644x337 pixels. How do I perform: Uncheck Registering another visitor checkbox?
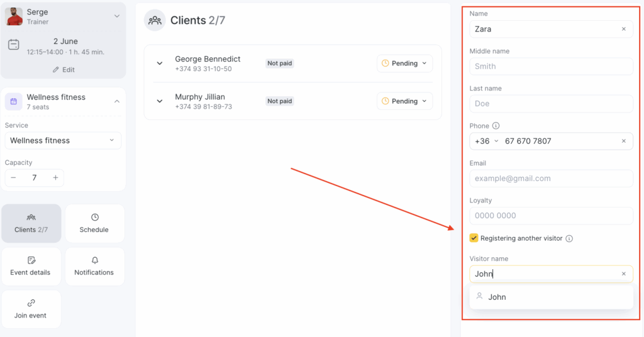[474, 238]
